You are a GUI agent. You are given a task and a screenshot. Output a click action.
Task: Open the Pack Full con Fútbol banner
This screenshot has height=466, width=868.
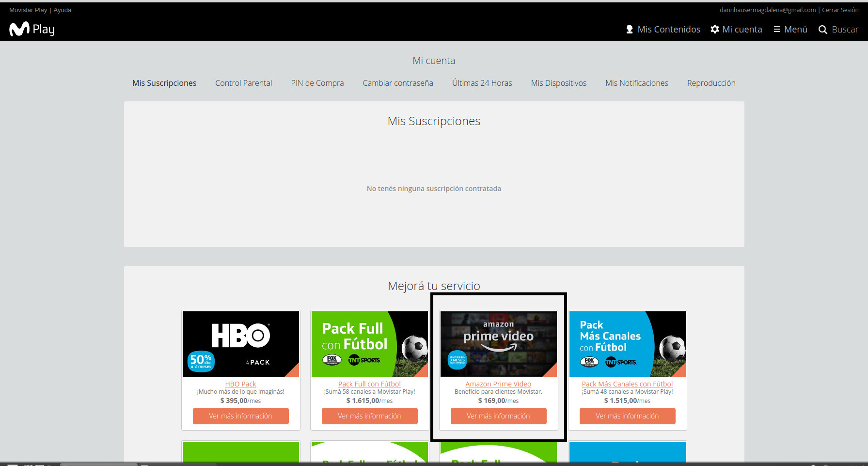(369, 344)
